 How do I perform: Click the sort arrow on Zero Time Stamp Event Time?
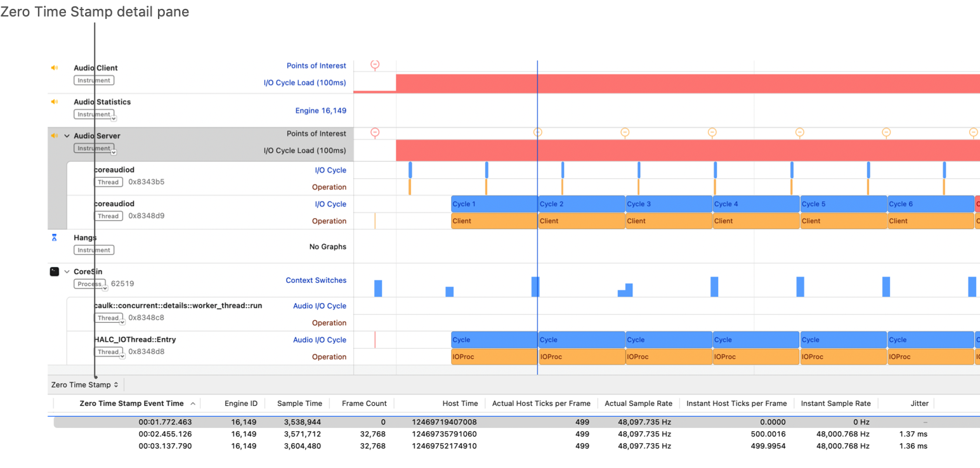tap(193, 403)
